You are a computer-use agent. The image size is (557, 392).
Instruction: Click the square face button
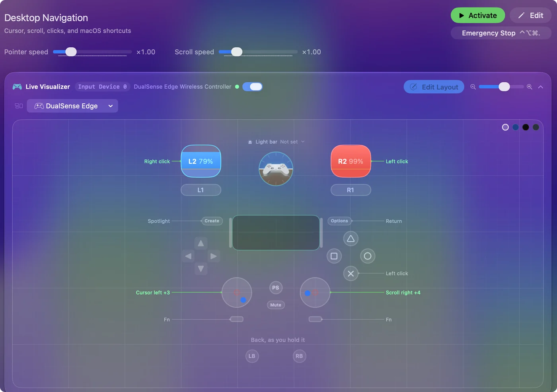point(334,256)
